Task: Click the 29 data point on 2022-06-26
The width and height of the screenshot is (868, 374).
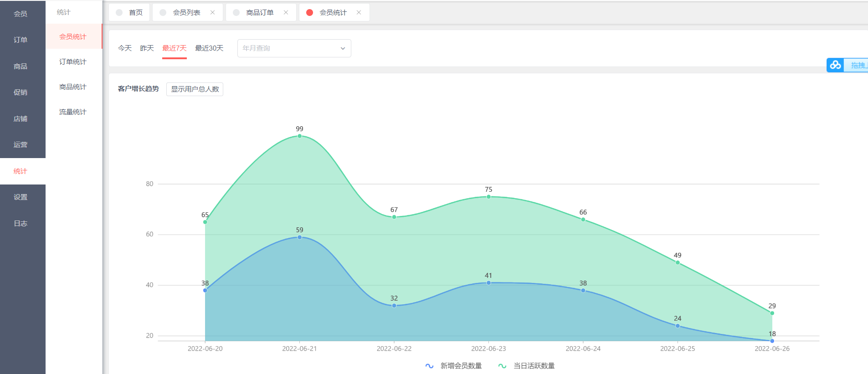Action: [772, 313]
